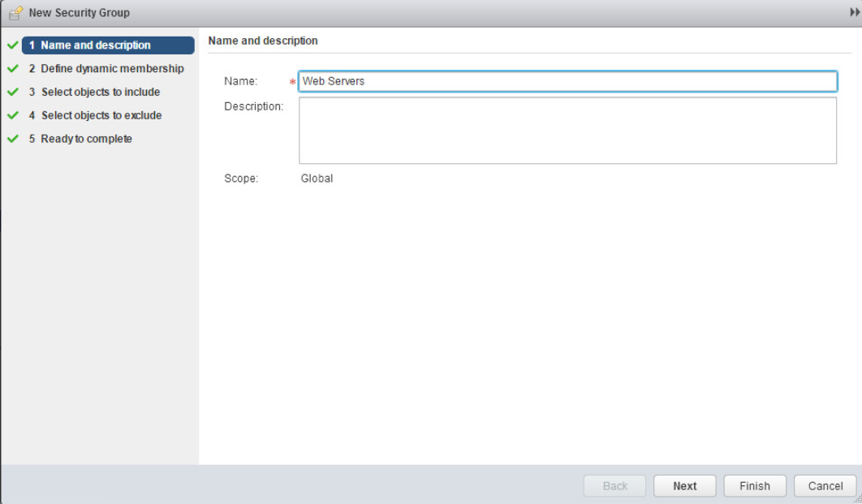
Task: Click the Finish button
Action: 754,486
